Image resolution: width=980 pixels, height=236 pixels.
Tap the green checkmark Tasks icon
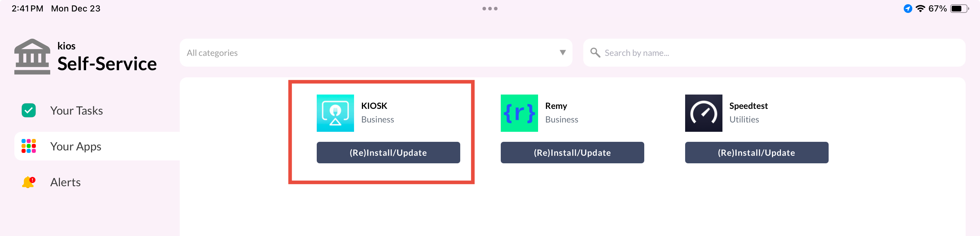[29, 111]
